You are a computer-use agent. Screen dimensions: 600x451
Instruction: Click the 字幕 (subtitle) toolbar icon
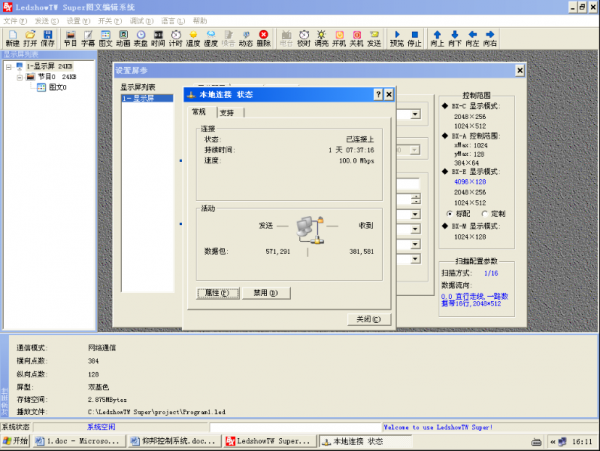[x=88, y=39]
